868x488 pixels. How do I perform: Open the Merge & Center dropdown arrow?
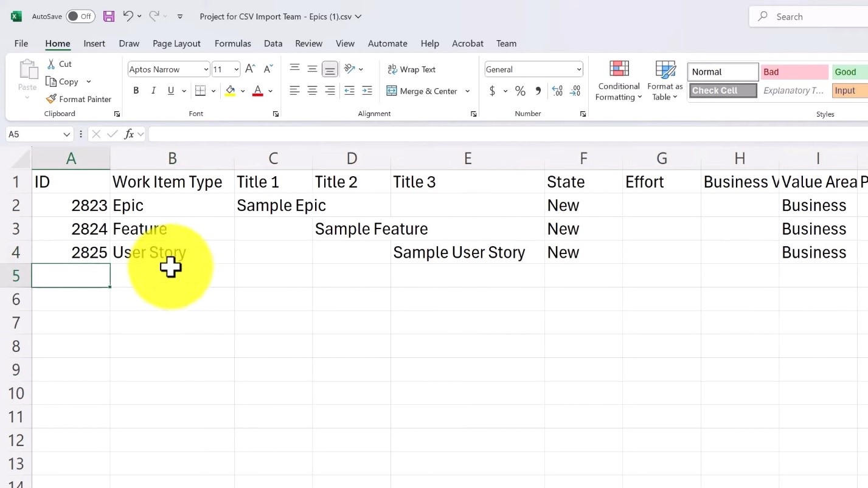467,91
